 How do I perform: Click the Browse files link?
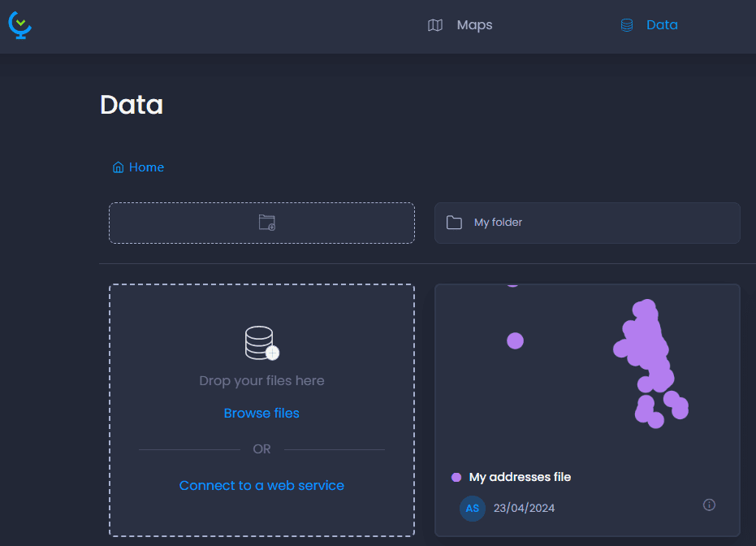[x=261, y=414]
